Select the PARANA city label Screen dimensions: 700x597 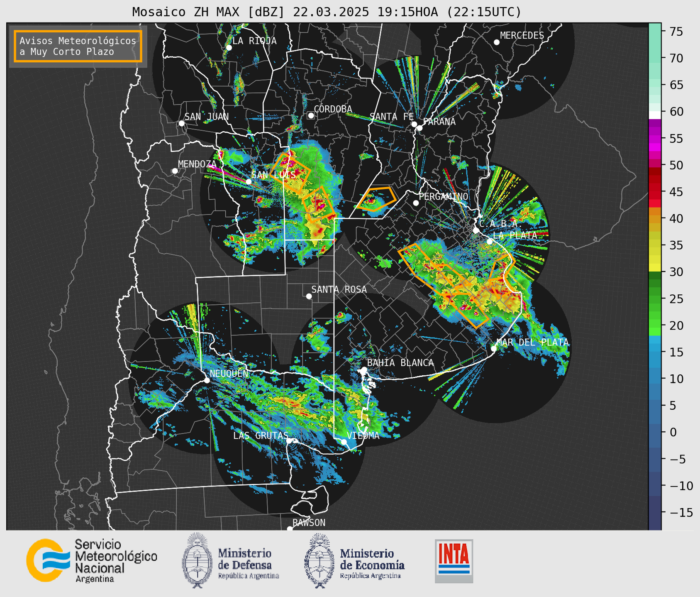point(439,122)
